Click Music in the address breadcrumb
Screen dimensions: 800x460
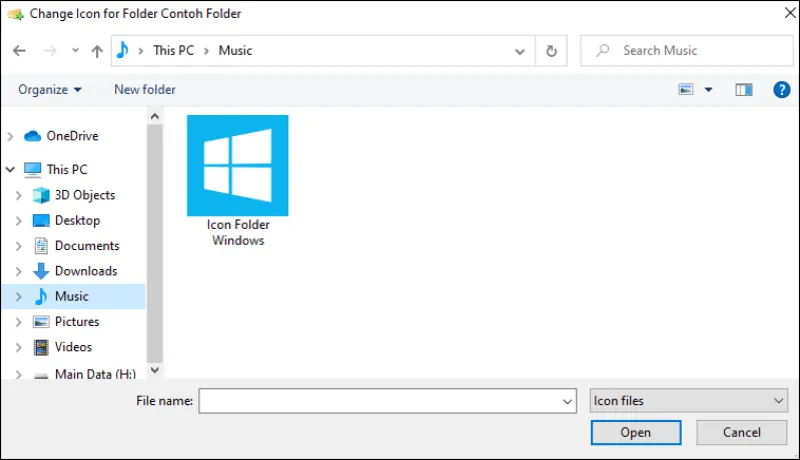click(x=235, y=50)
